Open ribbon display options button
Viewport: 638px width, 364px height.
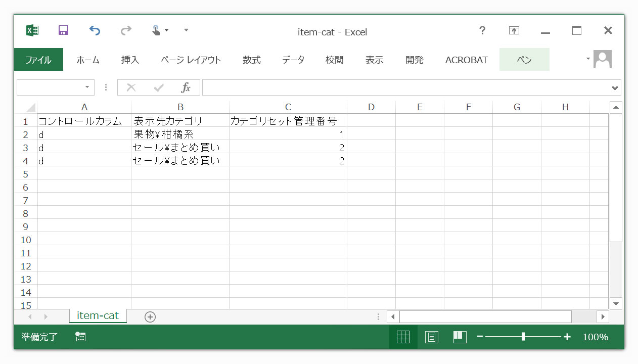pyautogui.click(x=514, y=31)
